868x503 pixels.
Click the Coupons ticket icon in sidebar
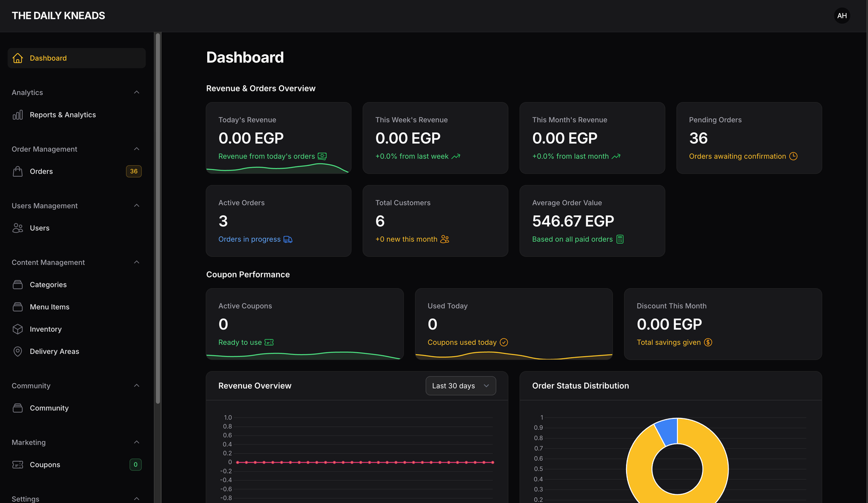[18, 465]
